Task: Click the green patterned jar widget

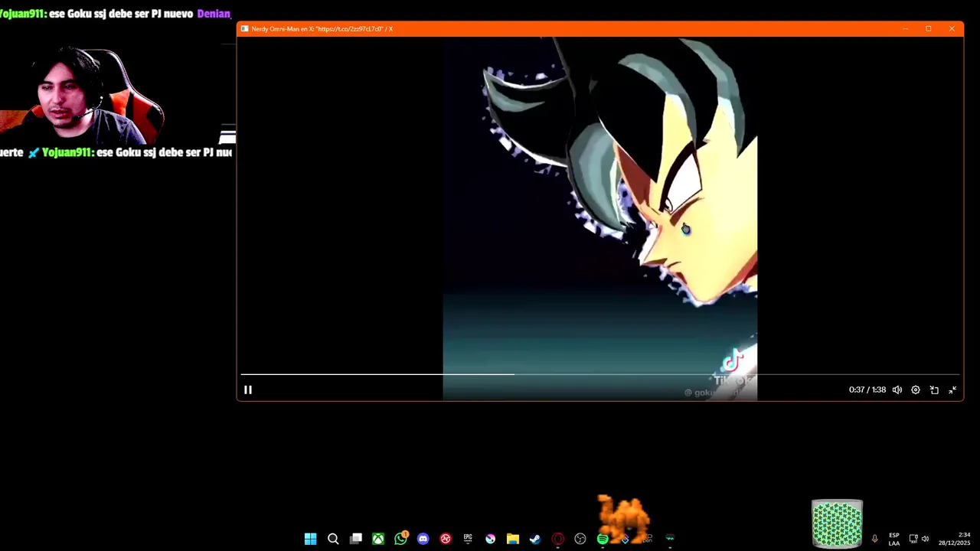Action: click(837, 524)
